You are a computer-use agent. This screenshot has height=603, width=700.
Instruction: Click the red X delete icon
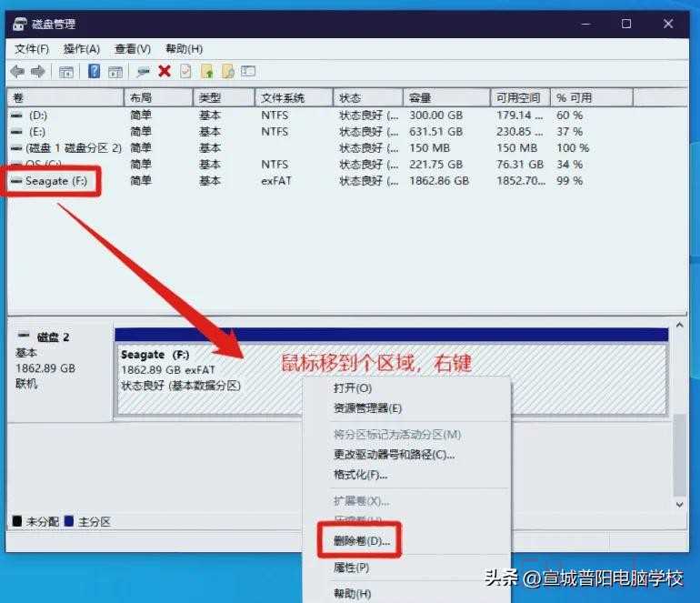165,71
